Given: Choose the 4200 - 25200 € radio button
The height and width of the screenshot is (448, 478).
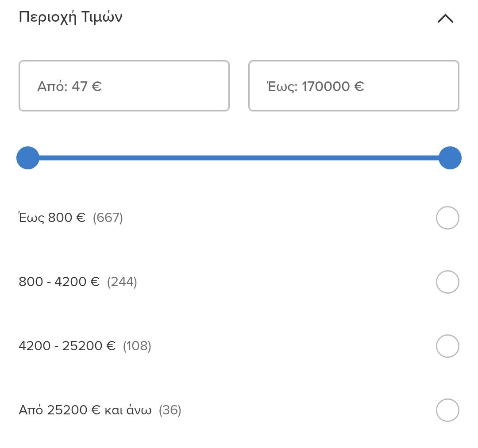Looking at the screenshot, I should pyautogui.click(x=447, y=346).
